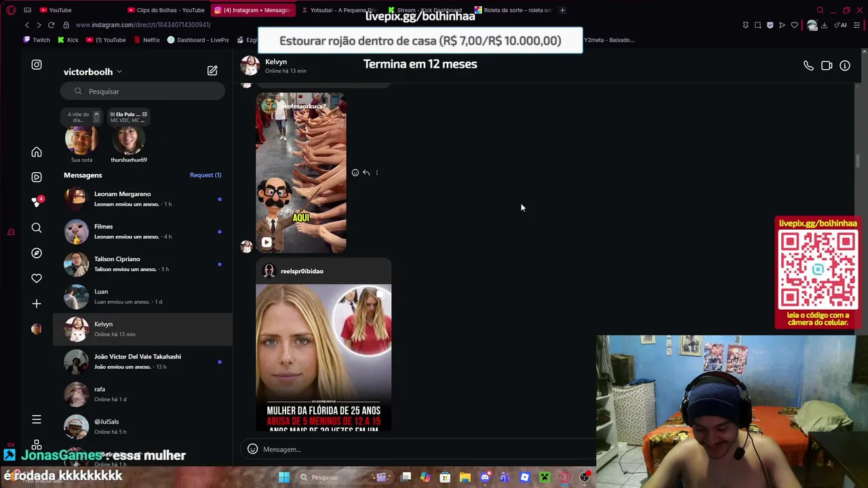The width and height of the screenshot is (868, 488).
Task: Click the browser address bar URL
Action: 143,25
